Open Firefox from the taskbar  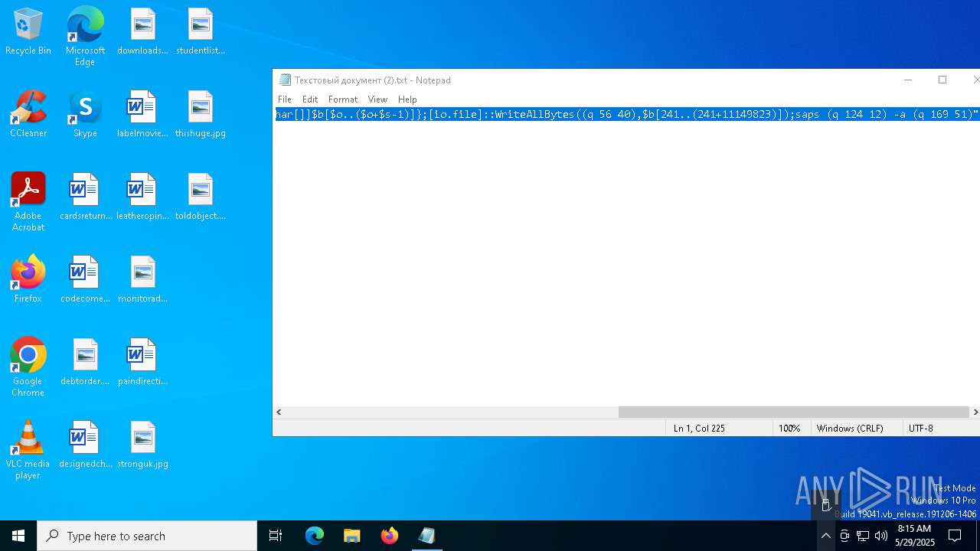click(x=390, y=536)
